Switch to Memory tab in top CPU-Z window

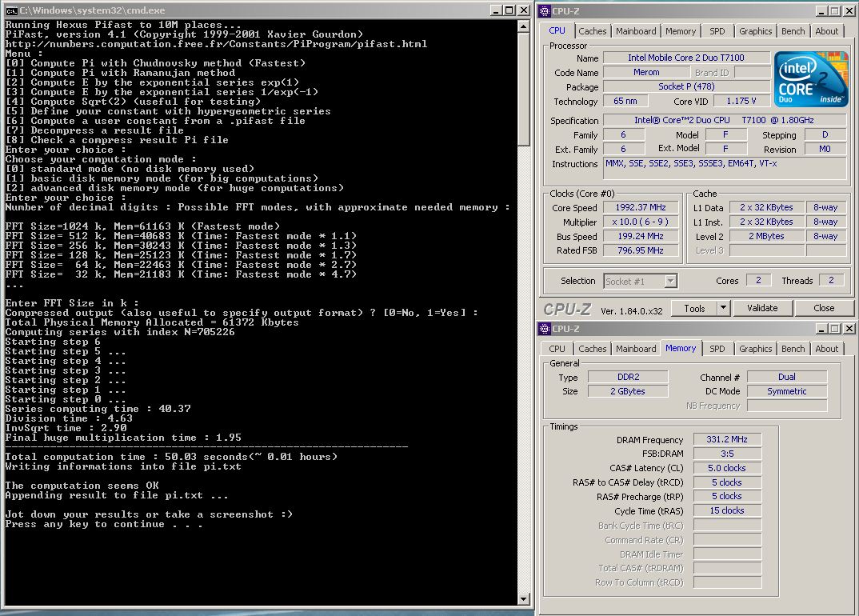coord(681,31)
